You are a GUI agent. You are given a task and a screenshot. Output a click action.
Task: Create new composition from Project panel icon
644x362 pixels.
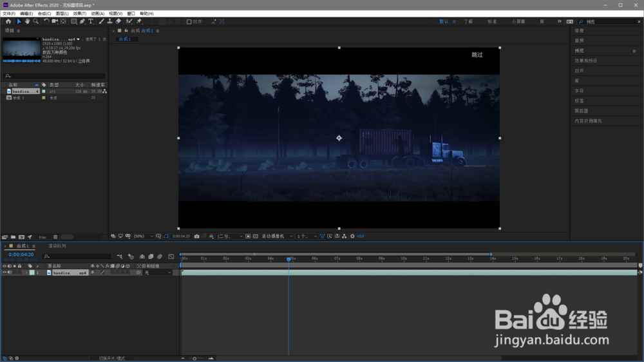(21, 237)
